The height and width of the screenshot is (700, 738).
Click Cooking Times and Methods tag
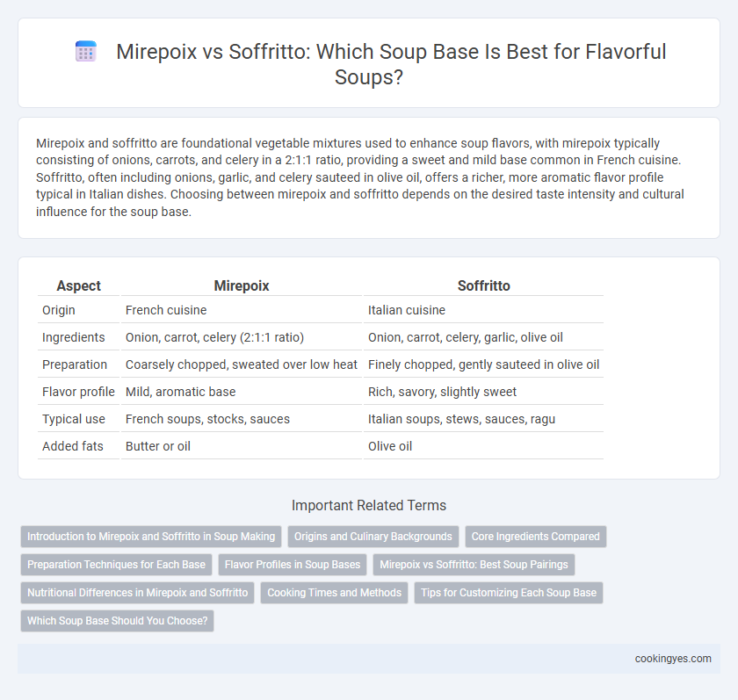pos(334,593)
